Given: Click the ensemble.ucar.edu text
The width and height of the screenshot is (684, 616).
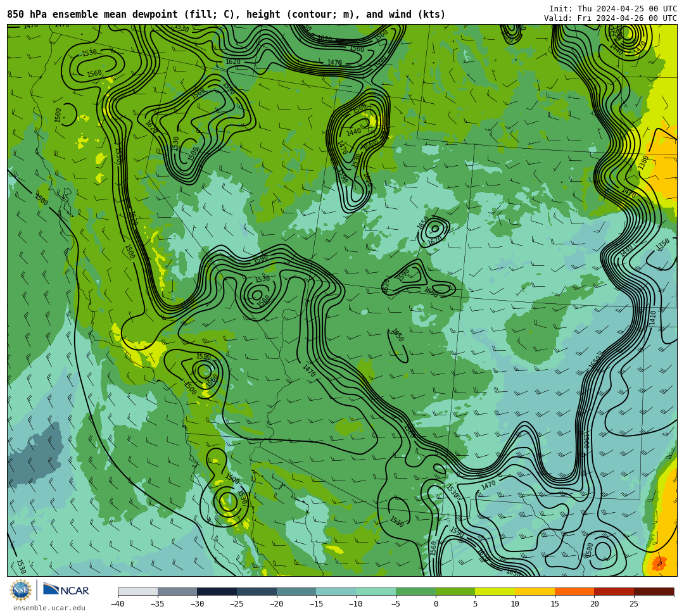Looking at the screenshot, I should tap(49, 608).
